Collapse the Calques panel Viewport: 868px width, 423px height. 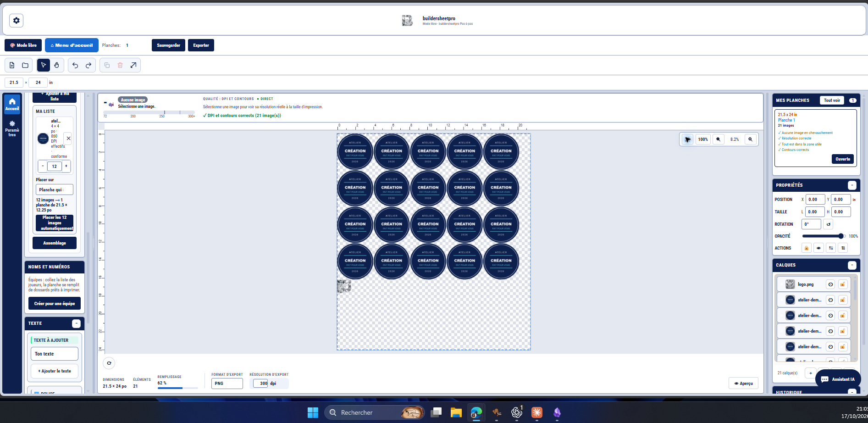pyautogui.click(x=852, y=265)
